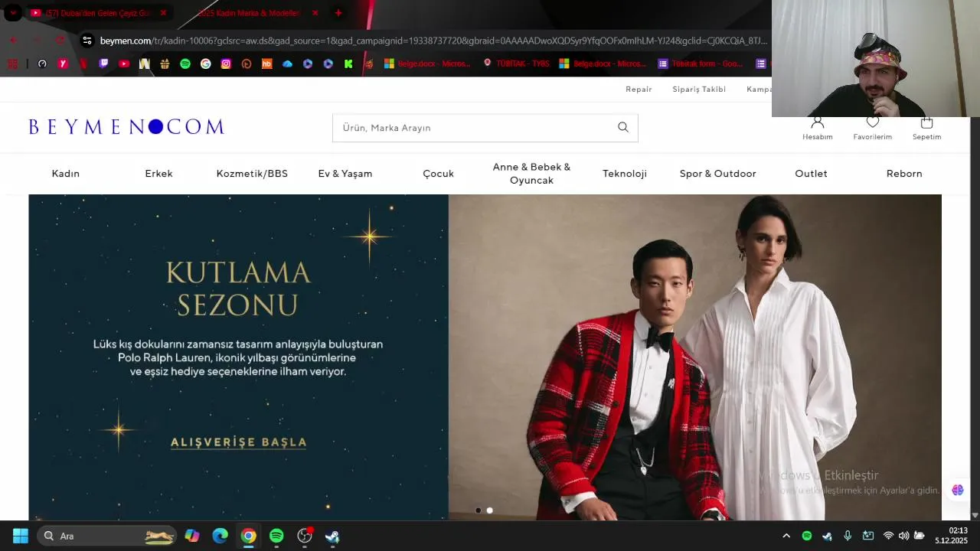Click the site information icon in address bar

(87, 41)
